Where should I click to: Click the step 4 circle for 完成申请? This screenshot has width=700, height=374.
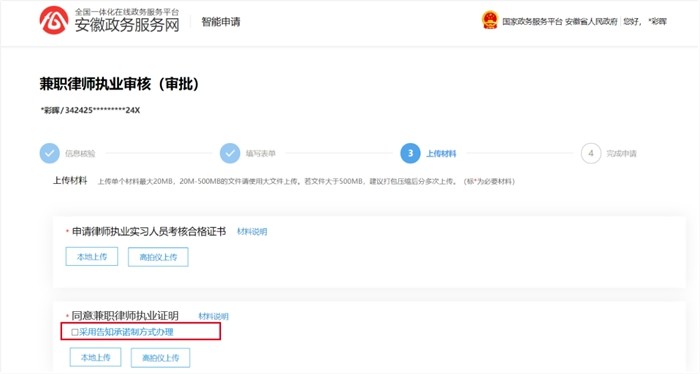(x=591, y=153)
